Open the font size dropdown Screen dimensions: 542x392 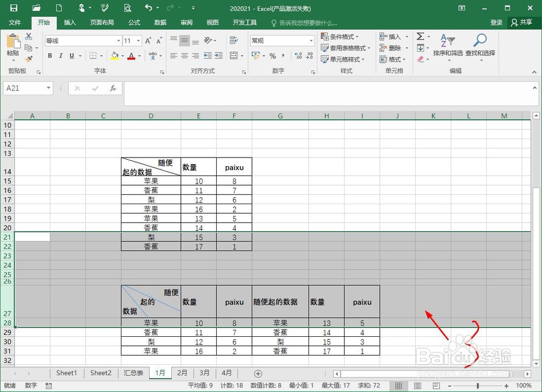point(139,41)
